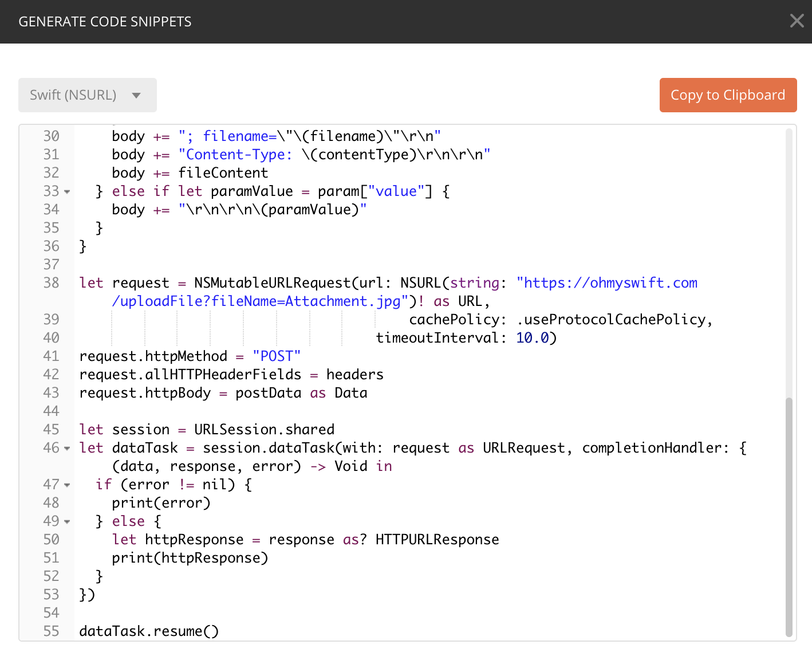Click 'cachePolicy: .useProtocolCachePolicy,' text
The image size is (812, 660).
pyautogui.click(x=561, y=320)
